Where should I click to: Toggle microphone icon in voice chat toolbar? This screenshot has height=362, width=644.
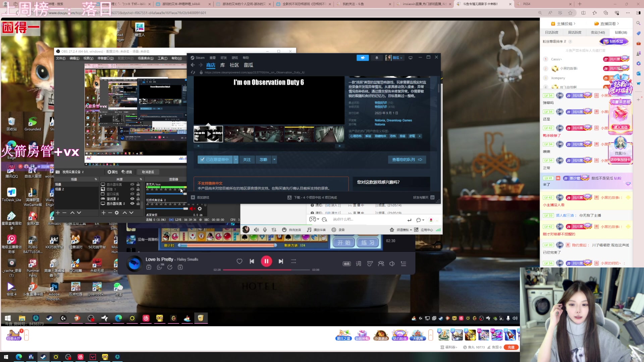click(265, 230)
